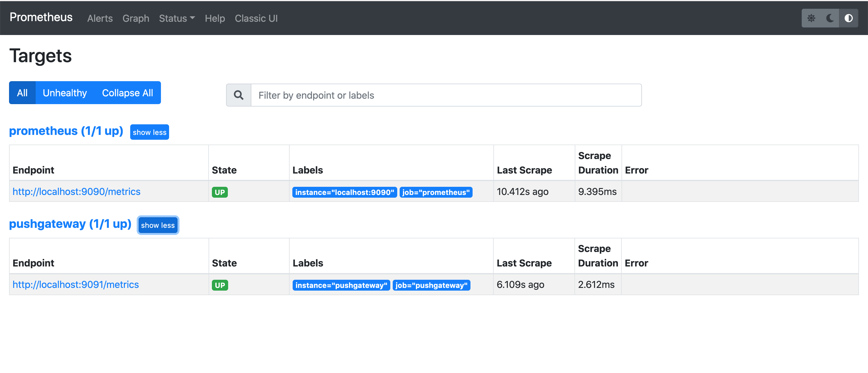Viewport: 868px width, 373px height.
Task: Select the All targets filter
Action: tap(22, 93)
